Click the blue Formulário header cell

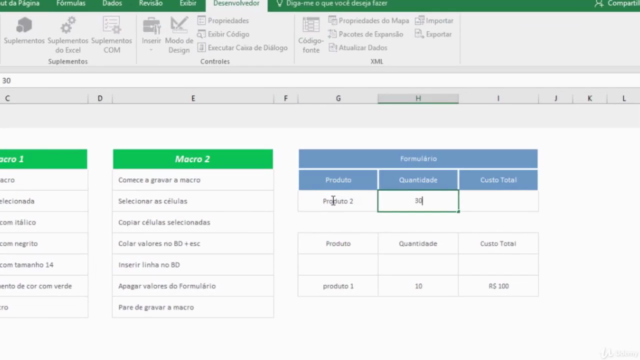(418, 159)
